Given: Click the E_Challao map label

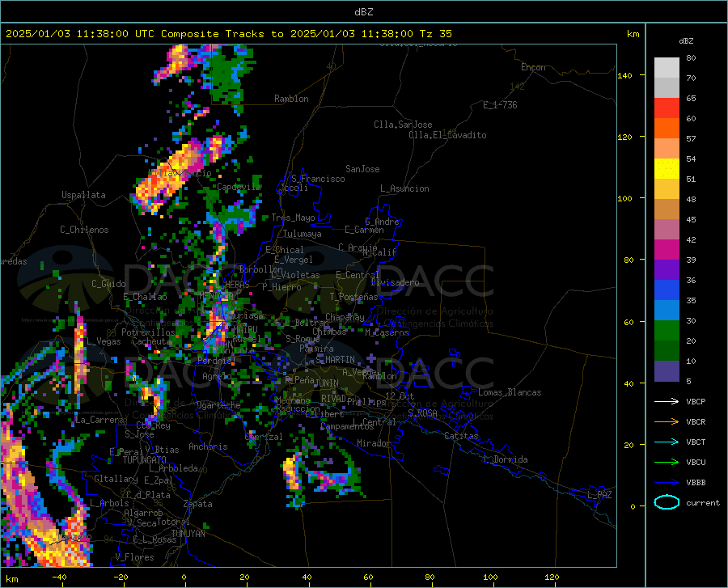Looking at the screenshot, I should [145, 297].
